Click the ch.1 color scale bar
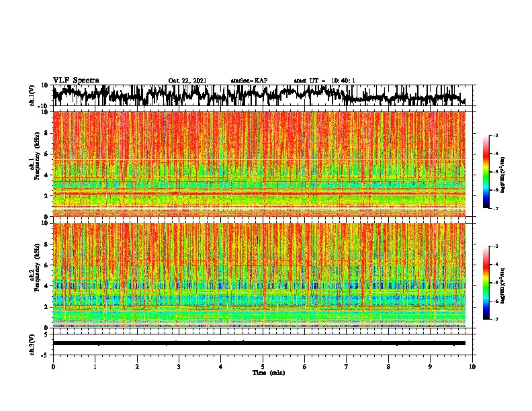 click(x=486, y=172)
